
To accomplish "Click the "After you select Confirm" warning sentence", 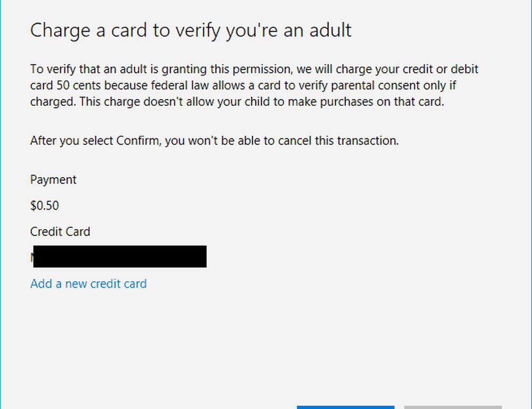I will (214, 141).
